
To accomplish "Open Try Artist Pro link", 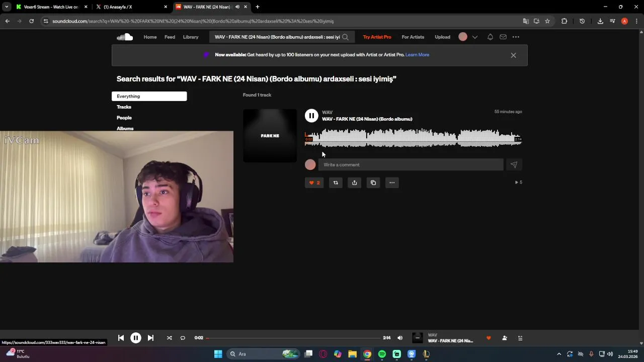I will coord(377,37).
